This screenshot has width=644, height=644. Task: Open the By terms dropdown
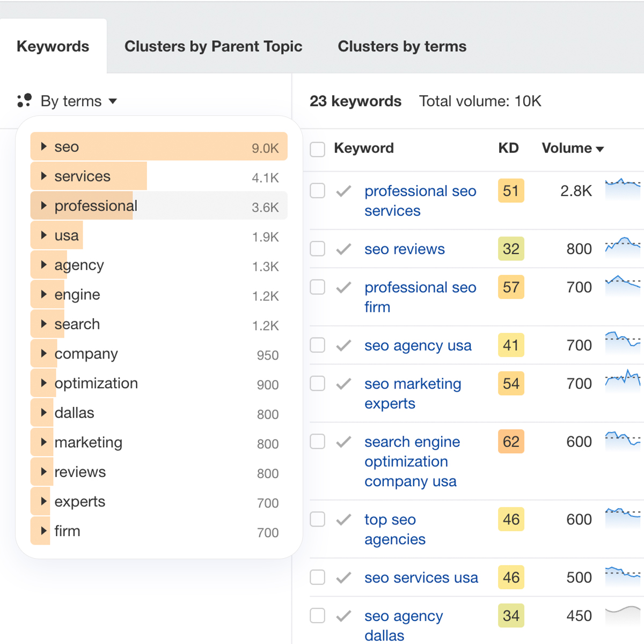pyautogui.click(x=78, y=101)
